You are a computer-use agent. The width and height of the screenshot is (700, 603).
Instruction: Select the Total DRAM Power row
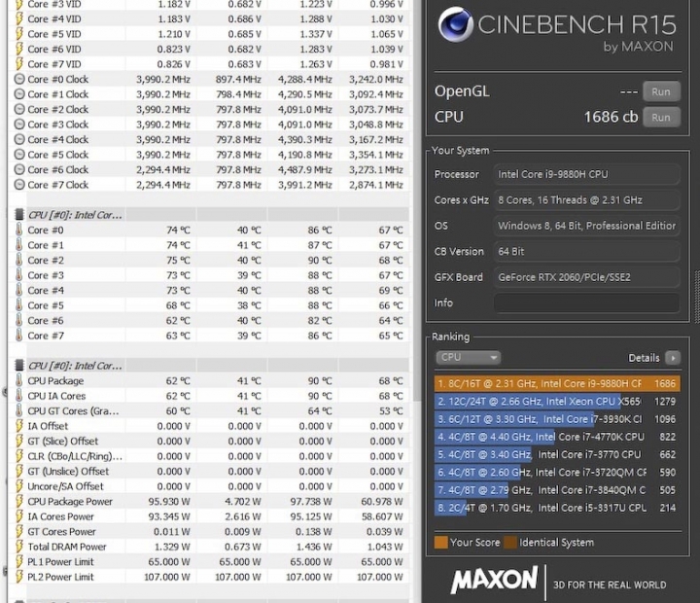208,547
